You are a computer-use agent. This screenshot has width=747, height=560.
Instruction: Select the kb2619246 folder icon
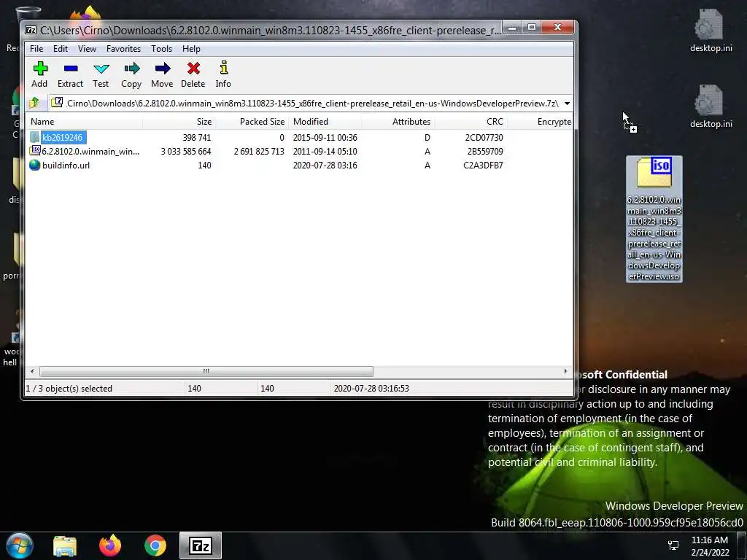(35, 138)
